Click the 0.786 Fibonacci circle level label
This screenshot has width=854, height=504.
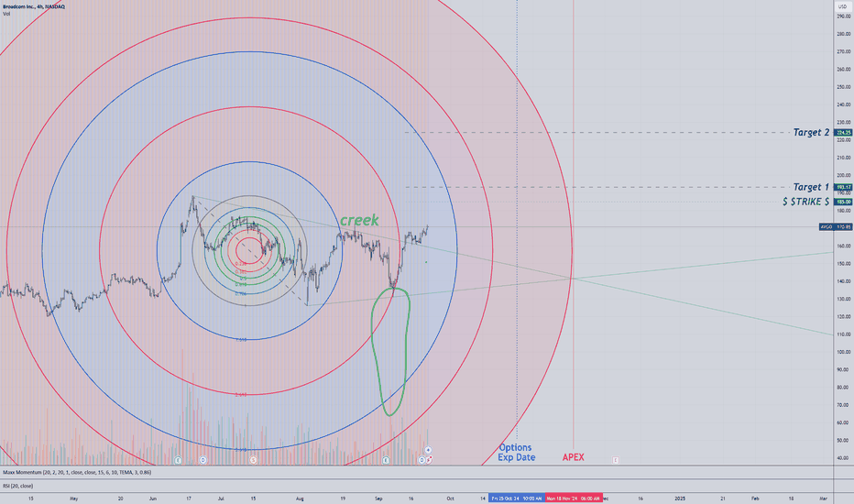tap(241, 293)
